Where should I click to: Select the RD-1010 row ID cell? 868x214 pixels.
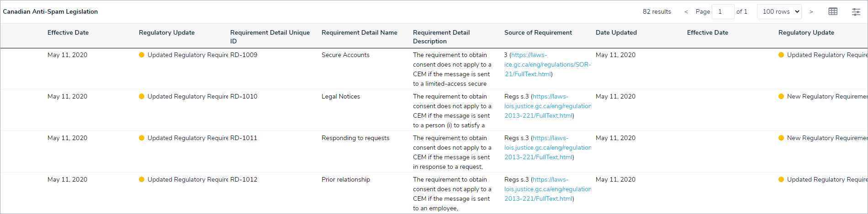pyautogui.click(x=243, y=96)
